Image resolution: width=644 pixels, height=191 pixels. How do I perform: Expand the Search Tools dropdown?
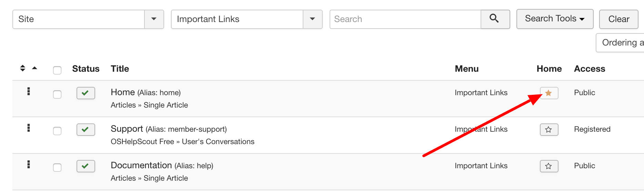click(555, 19)
